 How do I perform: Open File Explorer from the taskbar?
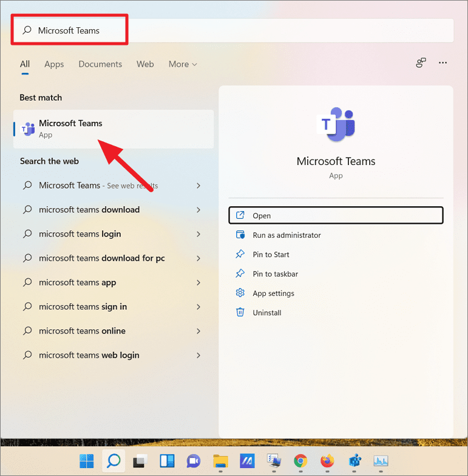(220, 461)
